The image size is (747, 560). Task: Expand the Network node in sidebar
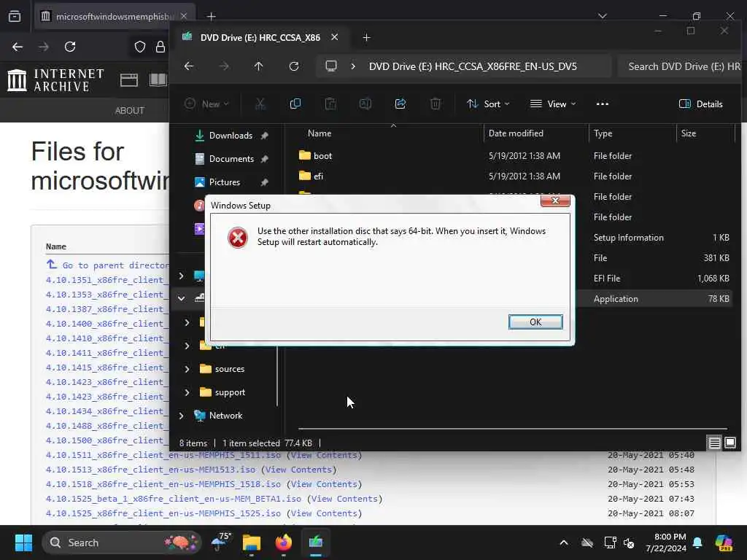[x=181, y=416]
